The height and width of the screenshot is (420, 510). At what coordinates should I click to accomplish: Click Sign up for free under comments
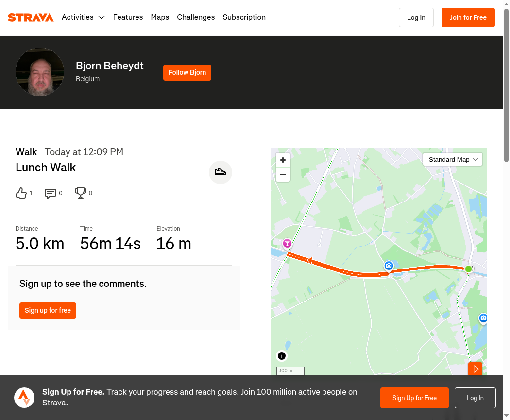click(x=48, y=310)
